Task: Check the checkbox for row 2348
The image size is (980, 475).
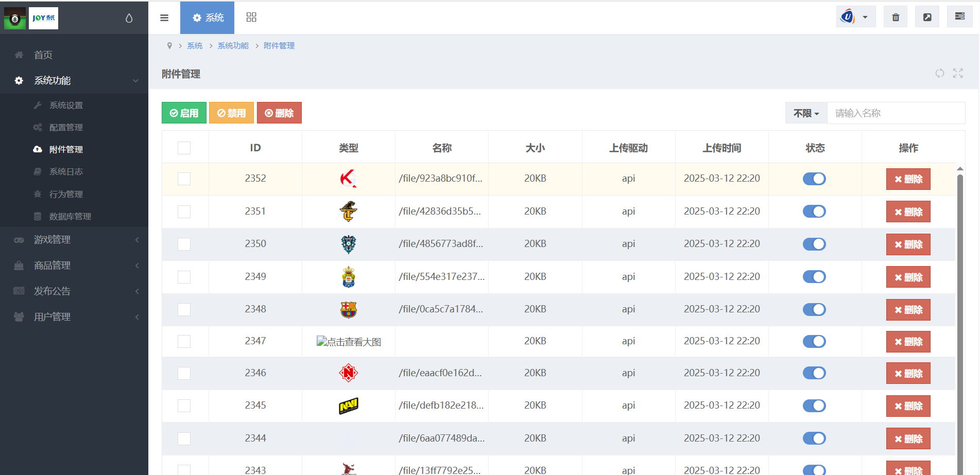Action: pos(184,309)
